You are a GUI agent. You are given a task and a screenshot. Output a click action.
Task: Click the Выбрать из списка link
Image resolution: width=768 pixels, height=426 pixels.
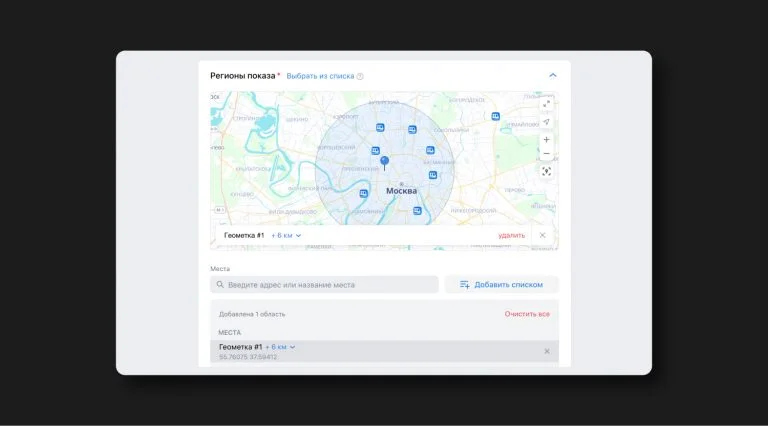(320, 76)
